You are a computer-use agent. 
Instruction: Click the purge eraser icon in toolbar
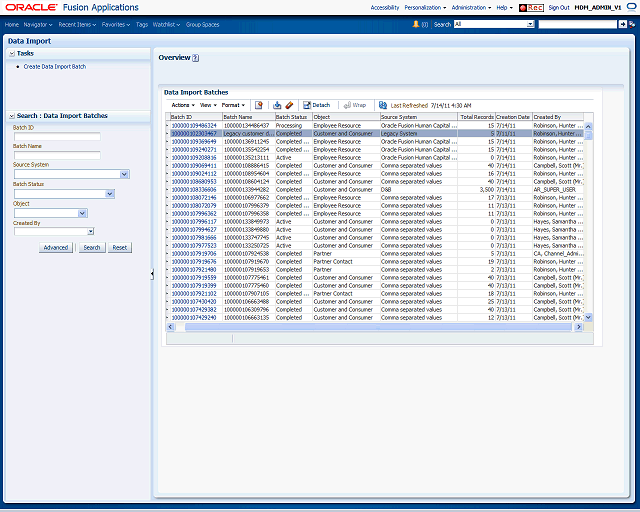point(289,105)
